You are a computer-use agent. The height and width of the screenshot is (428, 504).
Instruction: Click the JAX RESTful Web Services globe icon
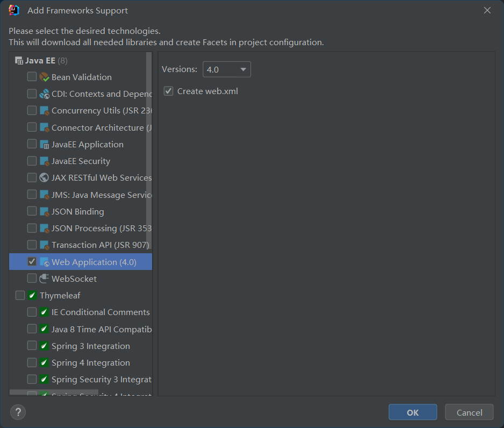(45, 177)
